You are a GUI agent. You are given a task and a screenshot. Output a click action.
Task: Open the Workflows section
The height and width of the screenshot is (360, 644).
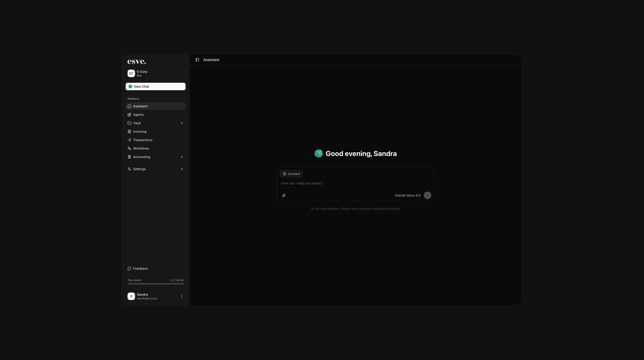tap(141, 148)
